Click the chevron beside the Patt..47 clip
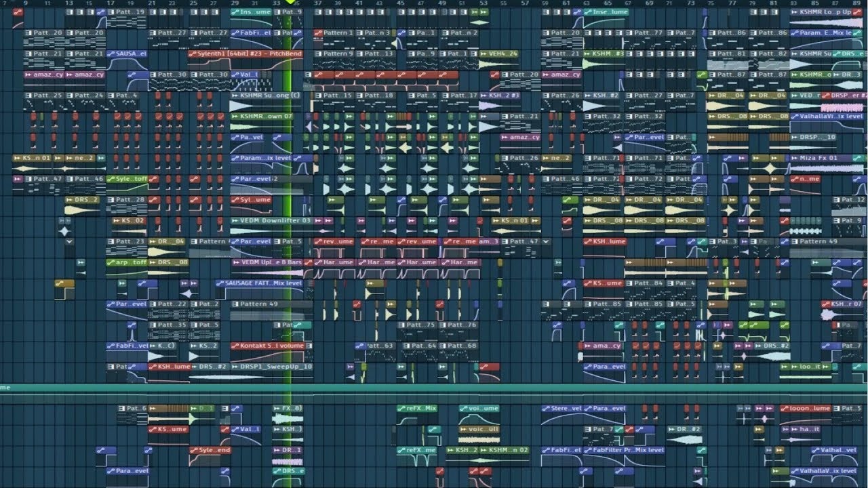Screen dimensions: 868x488 point(545,241)
